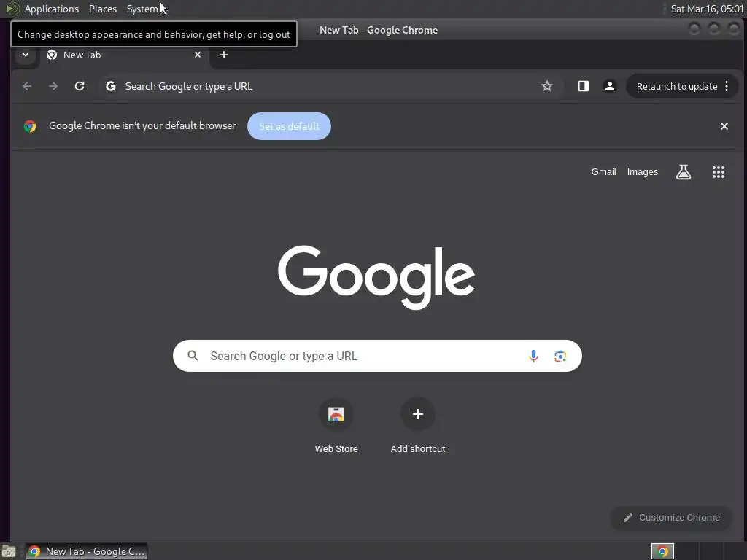This screenshot has height=560, width=747.
Task: Click the clock date in top panel
Action: [707, 9]
